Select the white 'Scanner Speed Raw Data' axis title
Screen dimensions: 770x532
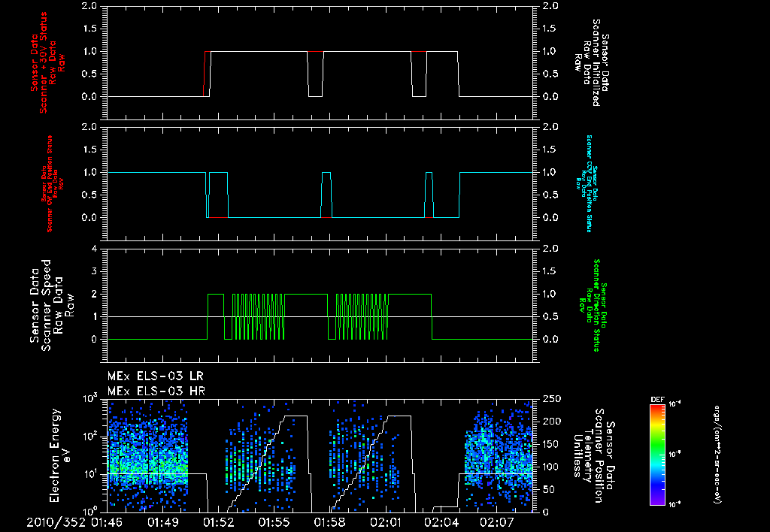coord(53,305)
